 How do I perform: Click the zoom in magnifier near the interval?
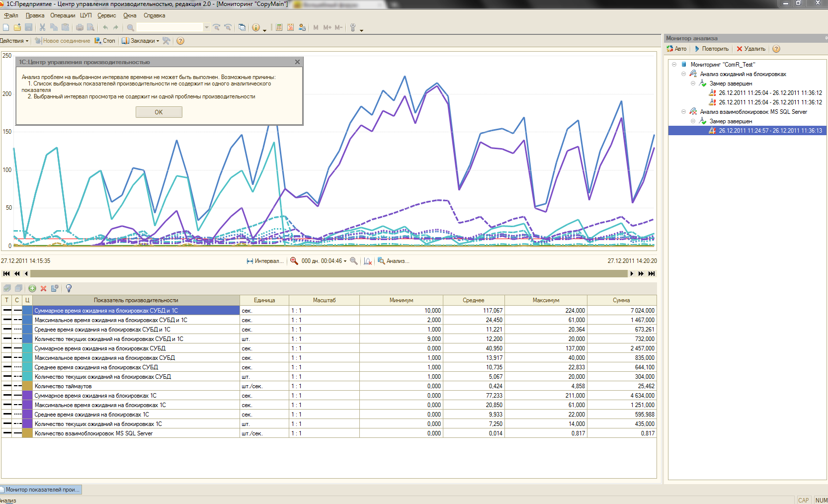coord(294,260)
